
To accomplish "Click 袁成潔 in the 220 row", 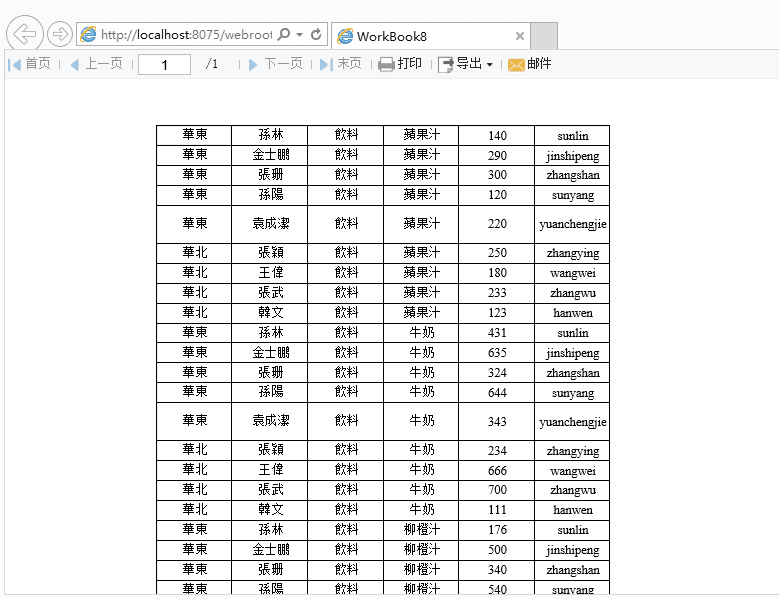I will point(270,224).
